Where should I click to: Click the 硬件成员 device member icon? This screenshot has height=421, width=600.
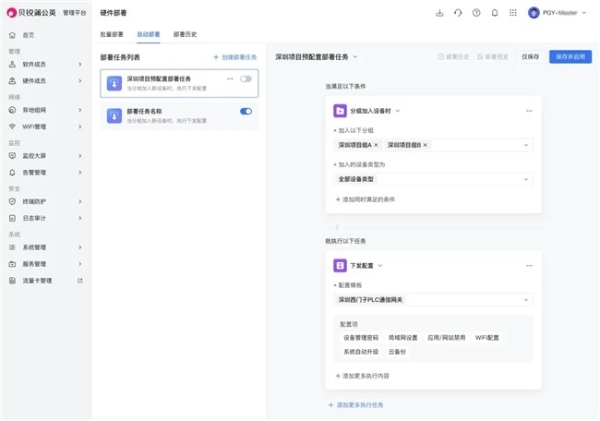coord(12,81)
